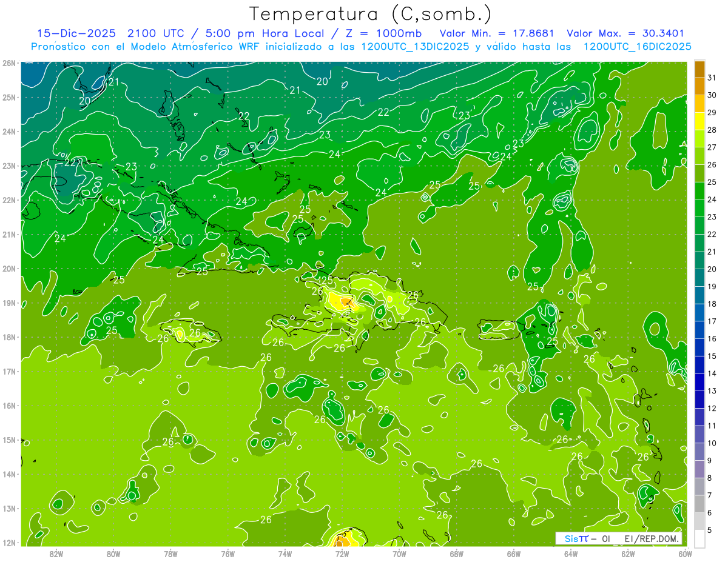Click the '74W' longitude axis label

(285, 554)
